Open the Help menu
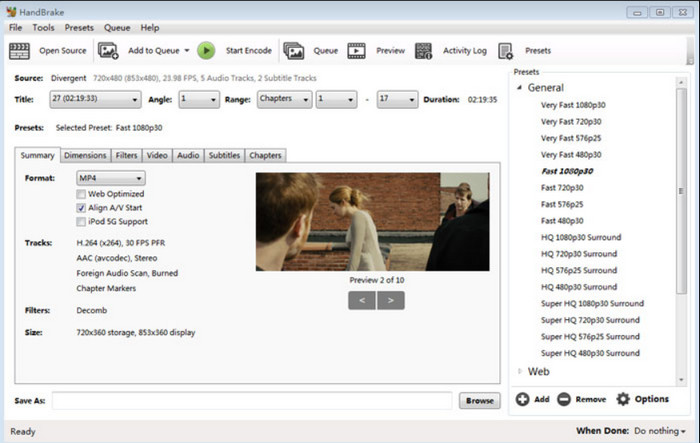Viewport: 700px width, 443px height. (x=150, y=28)
